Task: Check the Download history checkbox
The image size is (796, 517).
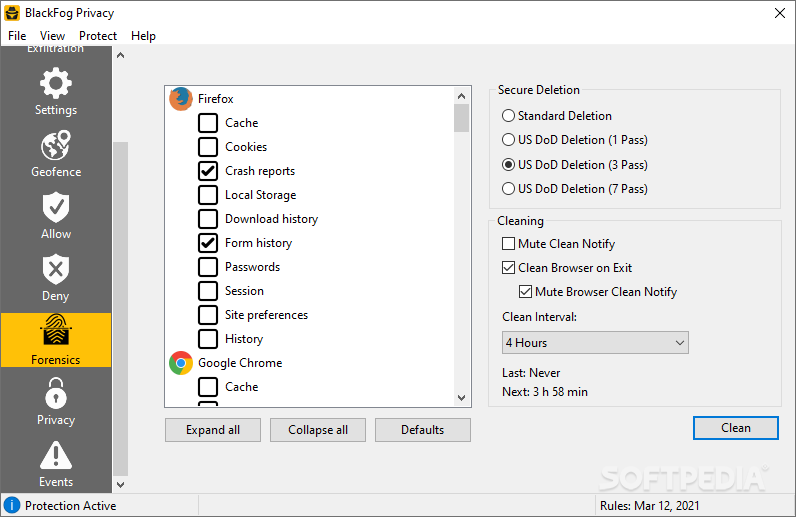Action: coord(208,219)
